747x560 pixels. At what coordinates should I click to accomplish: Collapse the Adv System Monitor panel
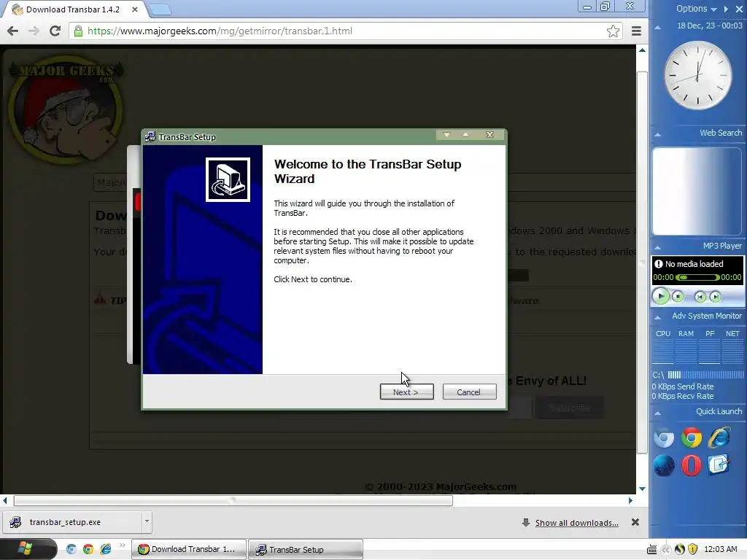click(657, 317)
